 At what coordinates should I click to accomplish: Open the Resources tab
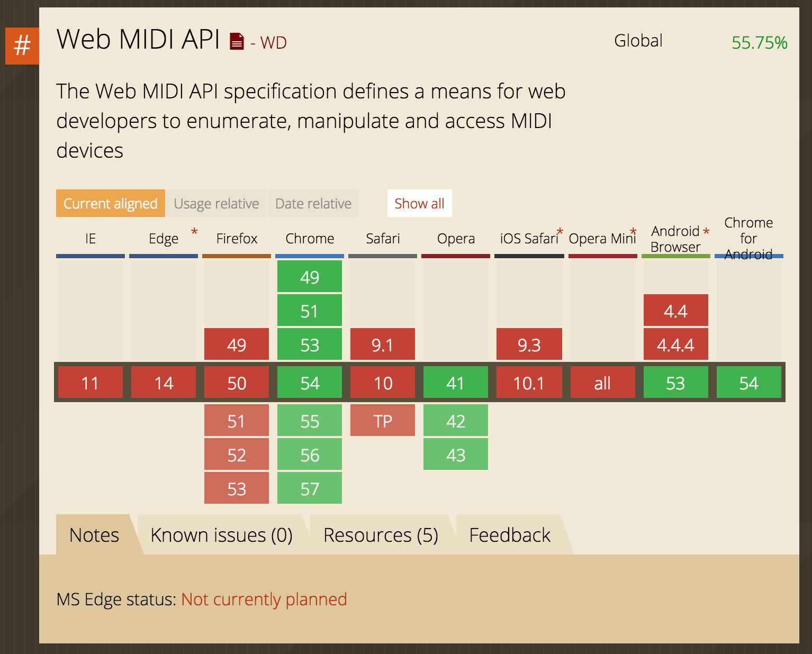pos(381,535)
